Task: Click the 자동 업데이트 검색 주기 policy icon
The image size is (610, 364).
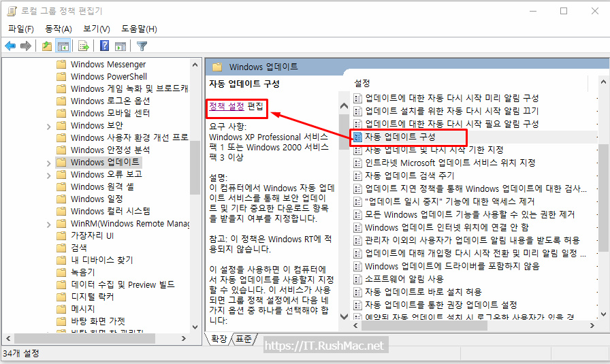Action: point(358,176)
